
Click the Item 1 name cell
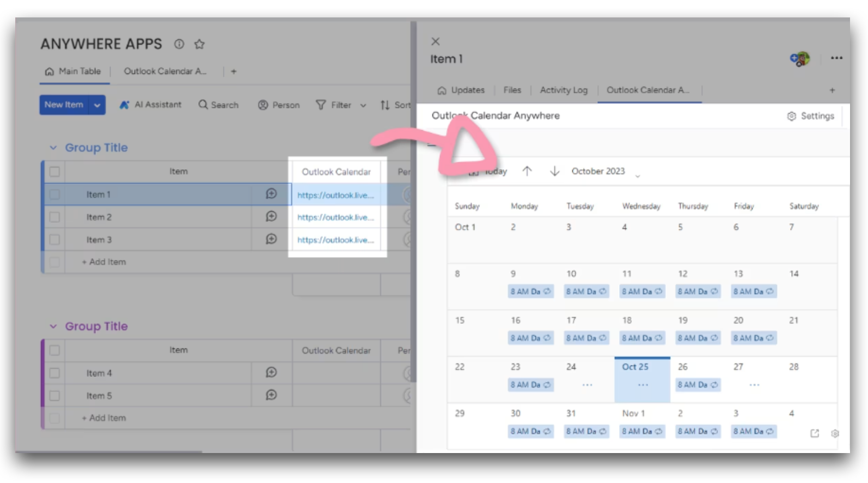tap(158, 194)
